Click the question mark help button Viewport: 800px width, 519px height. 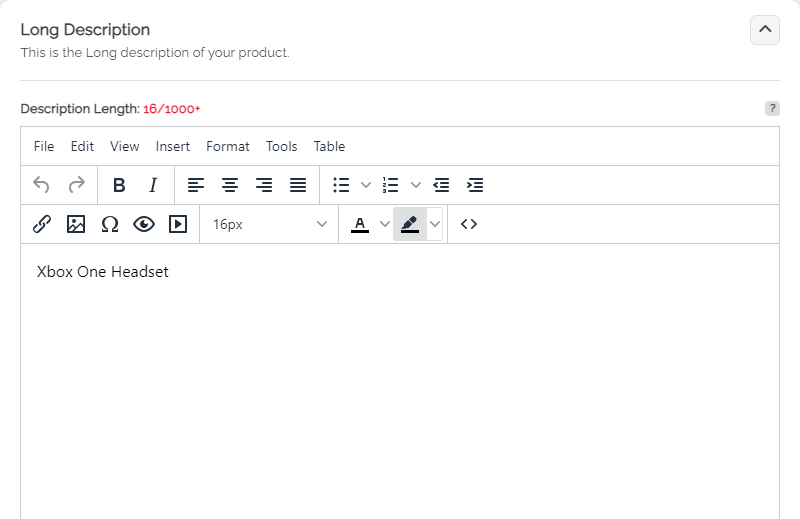pos(772,108)
